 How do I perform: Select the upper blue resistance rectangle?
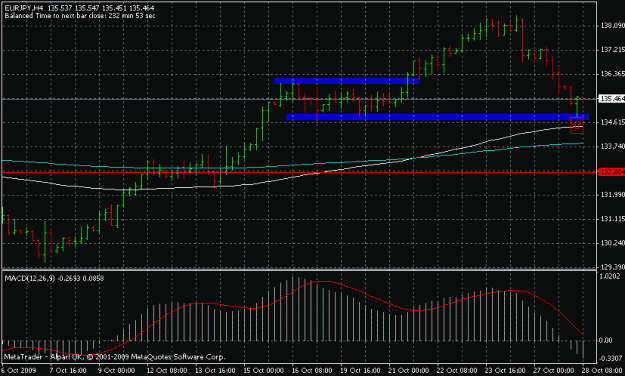[347, 81]
